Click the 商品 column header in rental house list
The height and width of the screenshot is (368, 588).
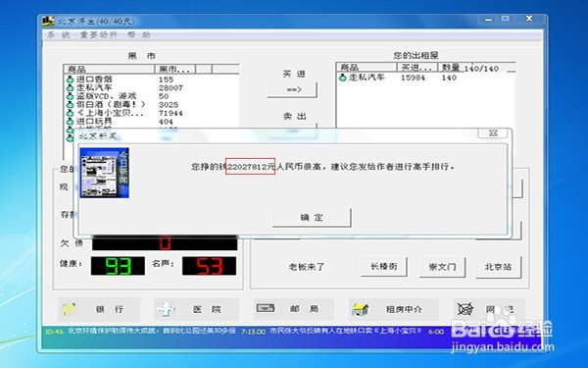[367, 67]
